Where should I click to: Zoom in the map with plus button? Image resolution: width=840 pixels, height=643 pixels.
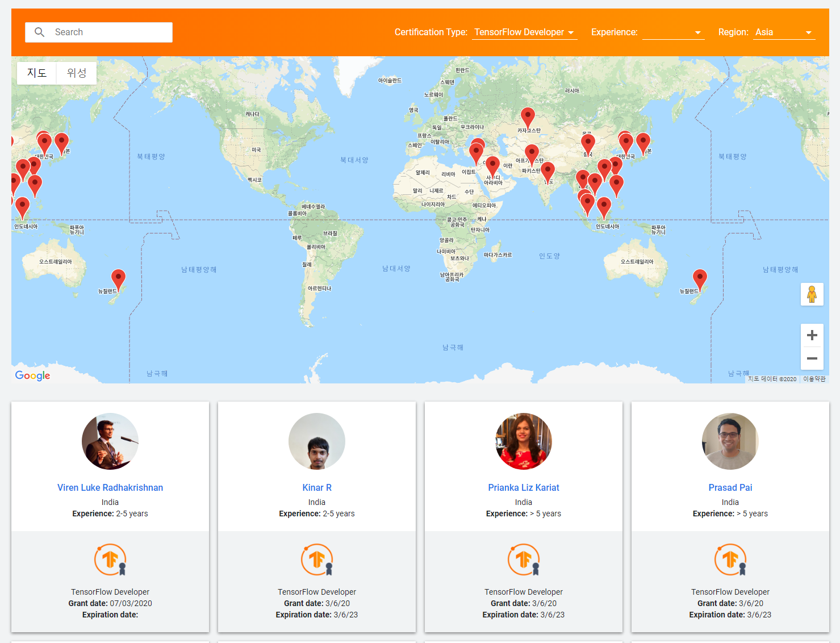point(812,335)
